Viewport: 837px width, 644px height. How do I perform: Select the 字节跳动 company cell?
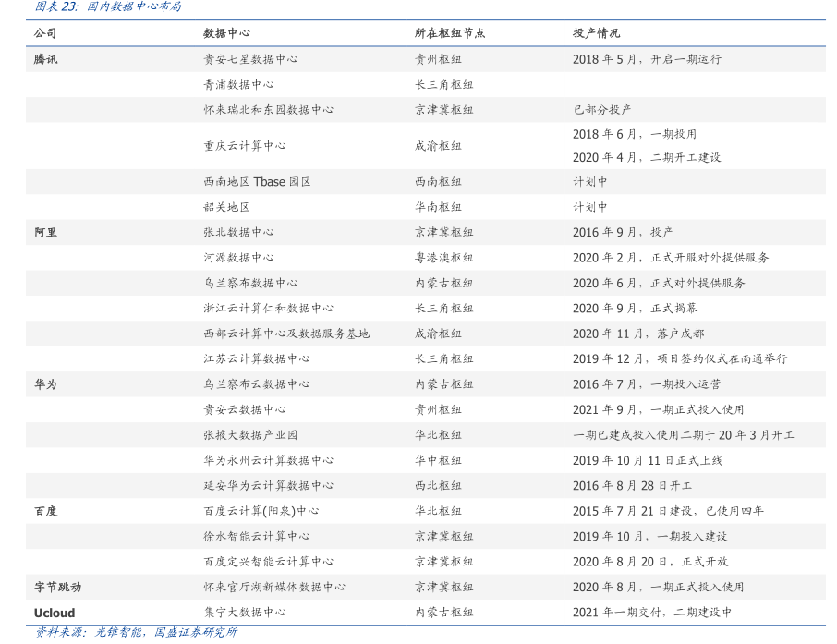click(57, 587)
